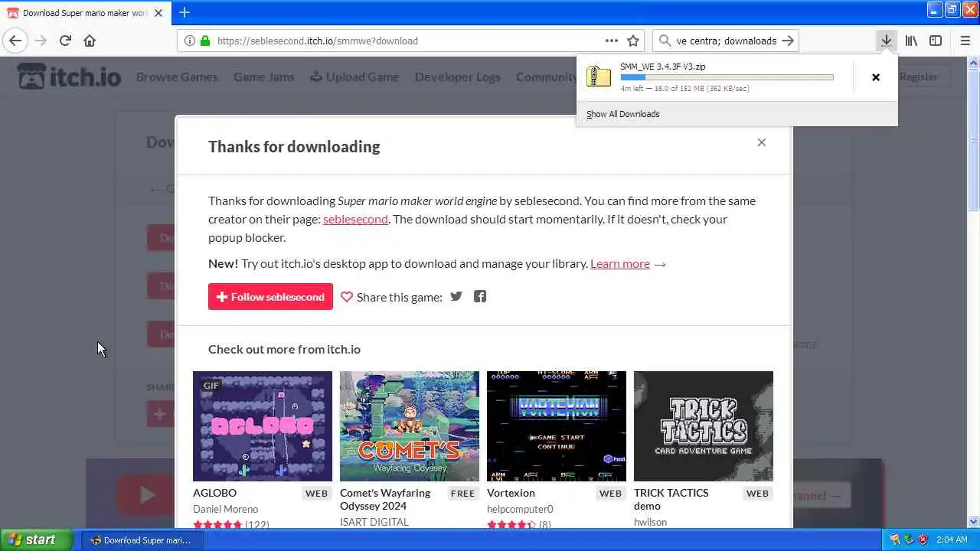Close the Thanks for downloading dialog
The width and height of the screenshot is (980, 551).
761,142
